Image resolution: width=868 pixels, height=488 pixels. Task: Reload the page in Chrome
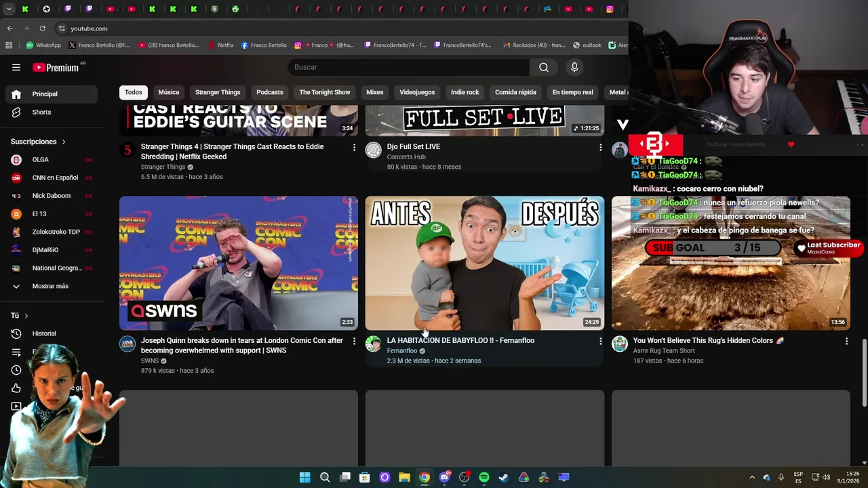pyautogui.click(x=42, y=28)
